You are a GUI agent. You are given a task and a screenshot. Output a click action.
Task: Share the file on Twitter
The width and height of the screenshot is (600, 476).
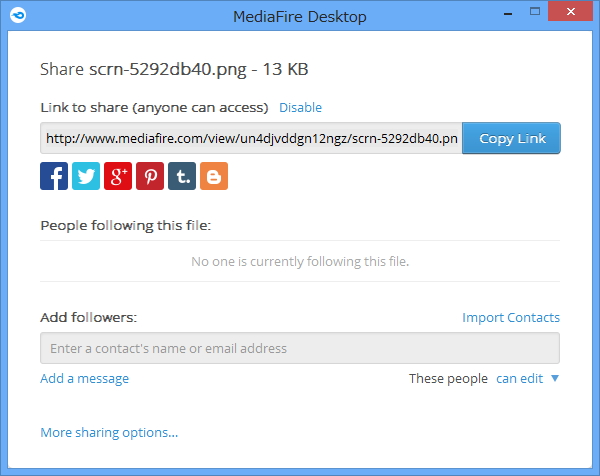pos(86,177)
